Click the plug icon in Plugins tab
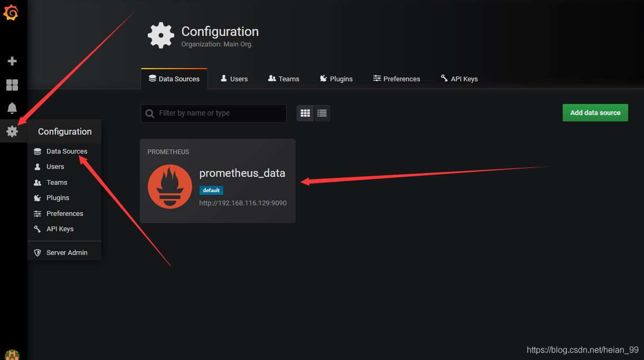This screenshot has height=360, width=644. tap(324, 79)
